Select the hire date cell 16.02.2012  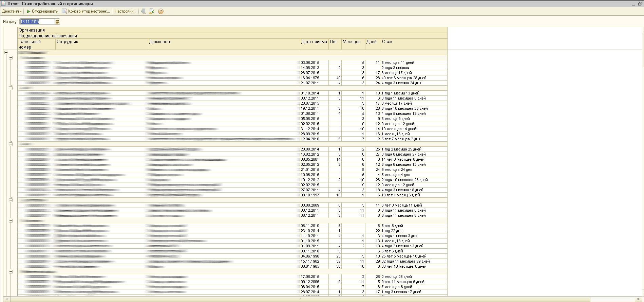click(314, 155)
